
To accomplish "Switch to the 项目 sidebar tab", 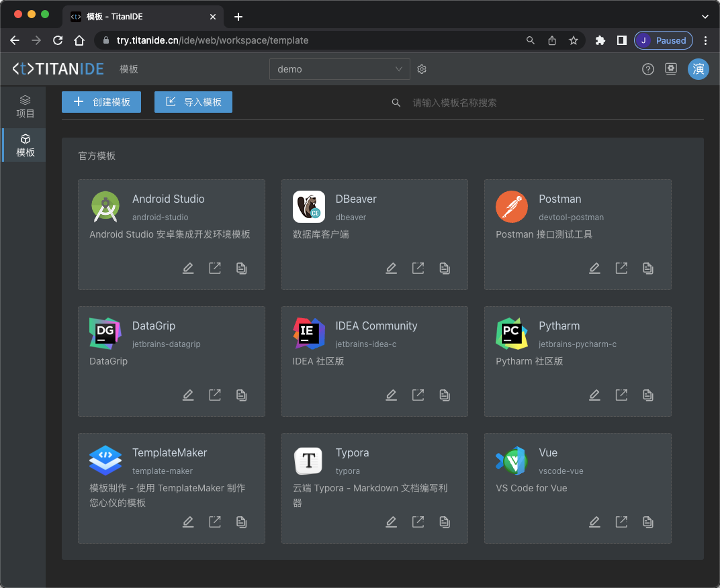I will (25, 107).
